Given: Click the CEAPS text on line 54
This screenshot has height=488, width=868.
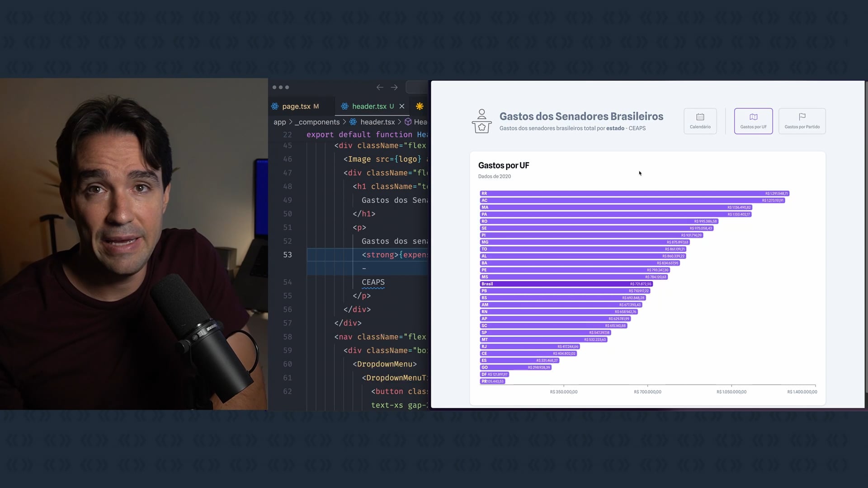Looking at the screenshot, I should [373, 282].
